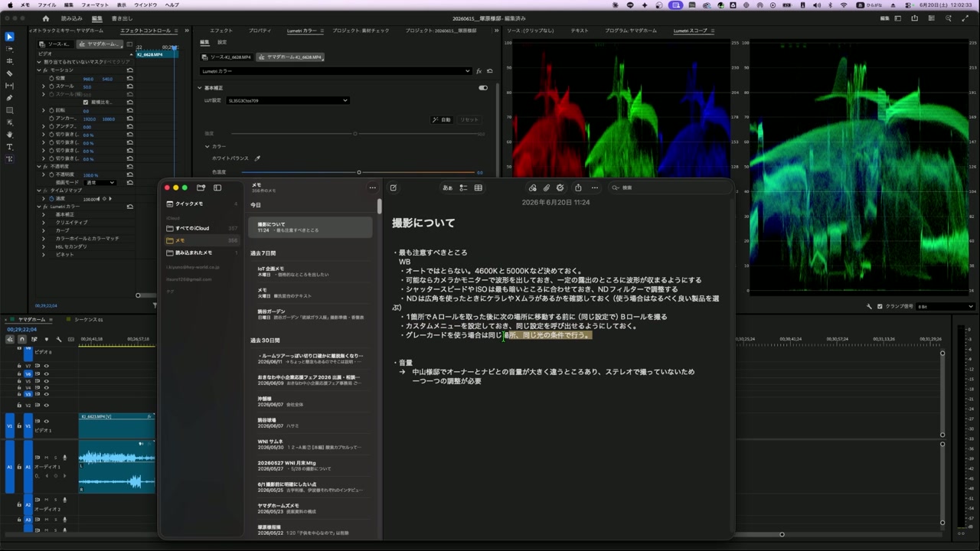Add a marker in the timeline header
This screenshot has width=980, height=551.
[46, 339]
